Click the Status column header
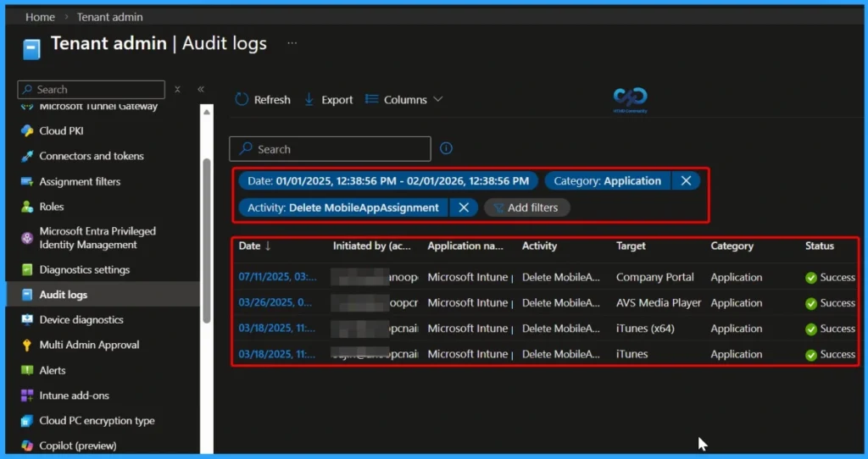The width and height of the screenshot is (868, 459). (820, 246)
